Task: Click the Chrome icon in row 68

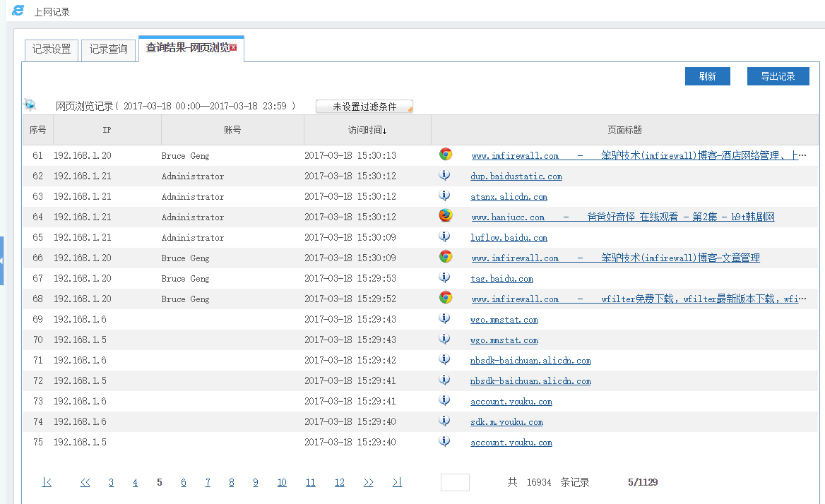Action: tap(446, 298)
